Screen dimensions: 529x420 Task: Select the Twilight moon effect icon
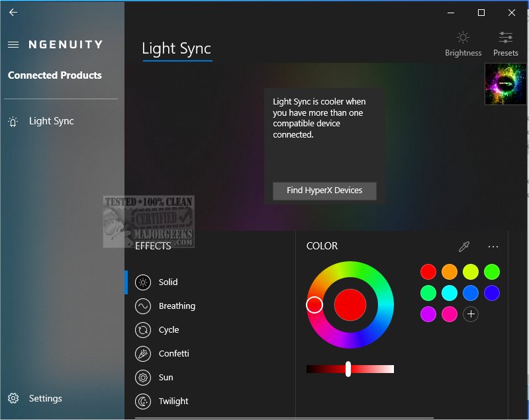143,401
